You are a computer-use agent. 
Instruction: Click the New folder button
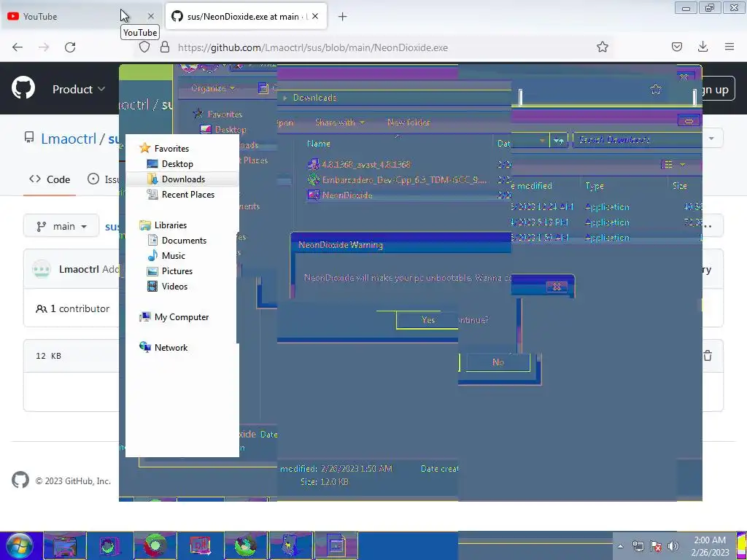(409, 122)
